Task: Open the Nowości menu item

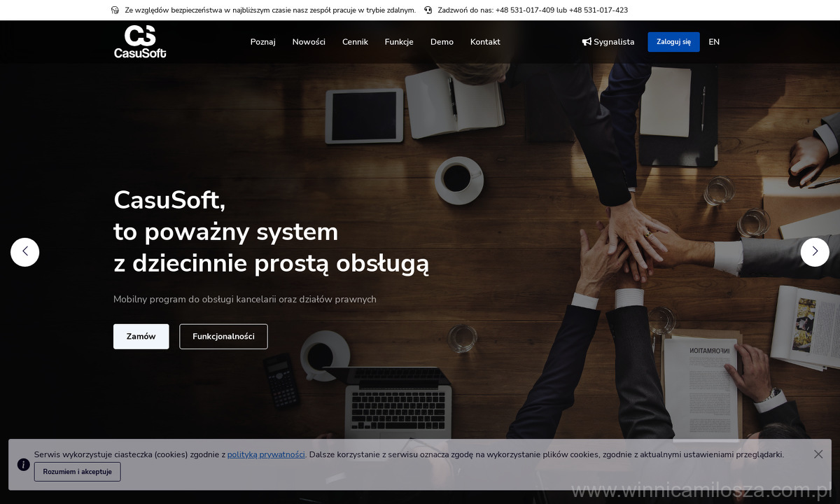Action: pyautogui.click(x=309, y=42)
